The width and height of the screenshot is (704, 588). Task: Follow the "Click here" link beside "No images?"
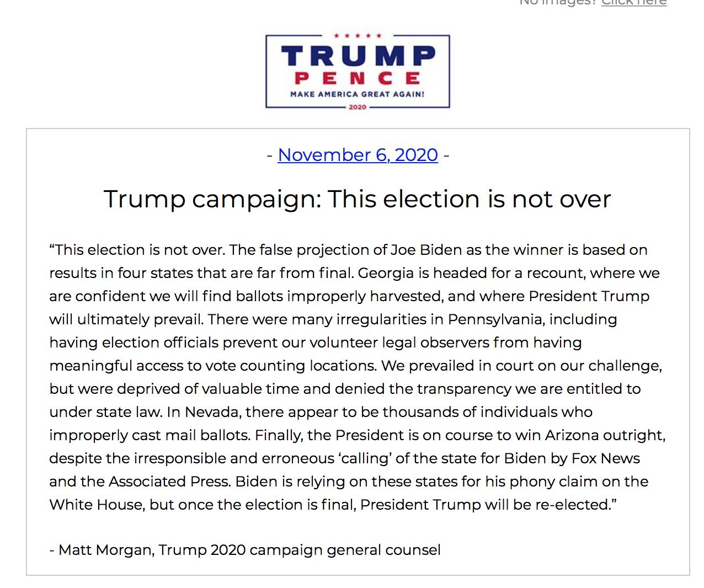633,3
